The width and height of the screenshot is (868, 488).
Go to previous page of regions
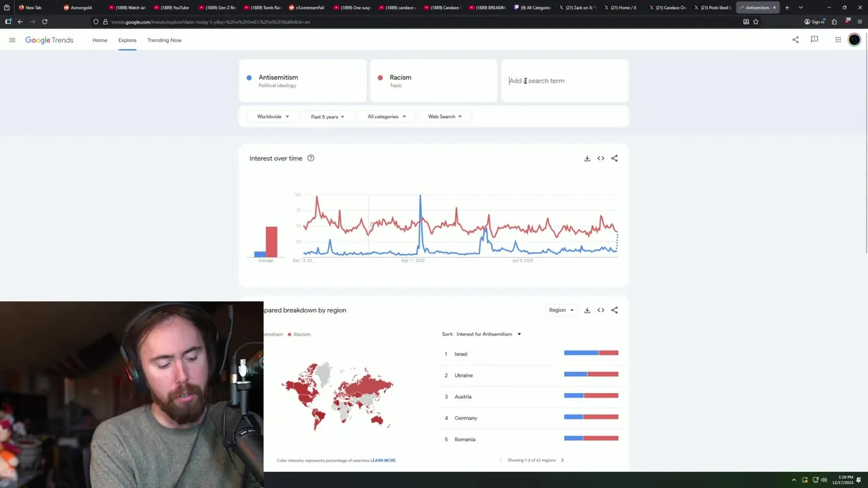tap(500, 460)
